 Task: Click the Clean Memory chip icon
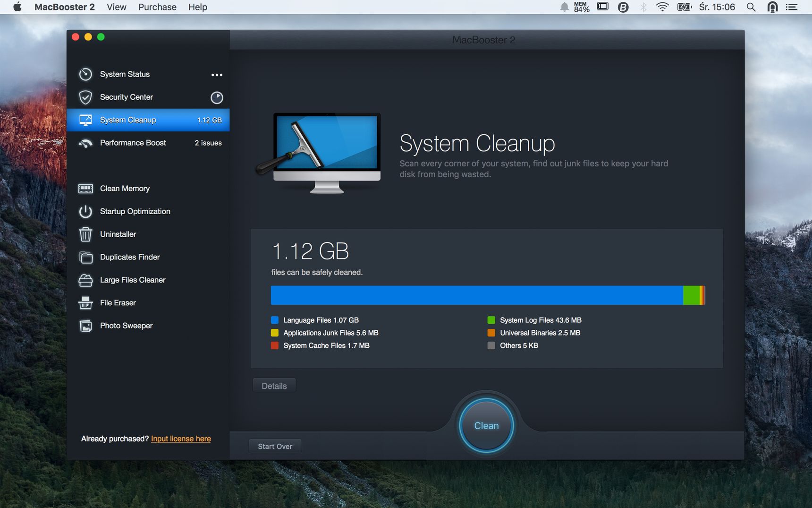click(x=85, y=189)
